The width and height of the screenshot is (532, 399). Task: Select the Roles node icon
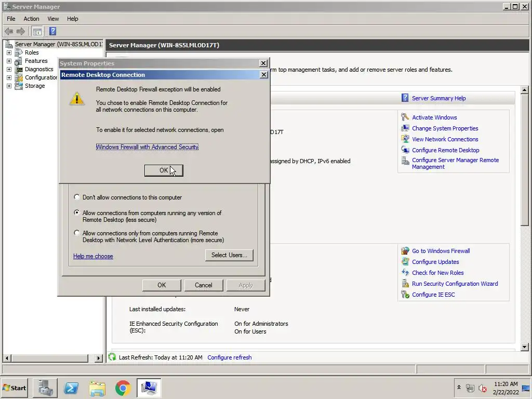(19, 52)
